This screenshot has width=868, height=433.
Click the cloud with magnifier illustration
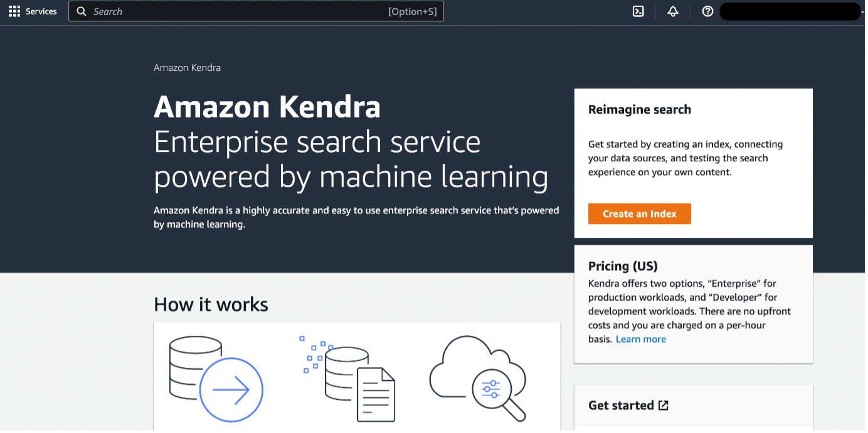[478, 378]
